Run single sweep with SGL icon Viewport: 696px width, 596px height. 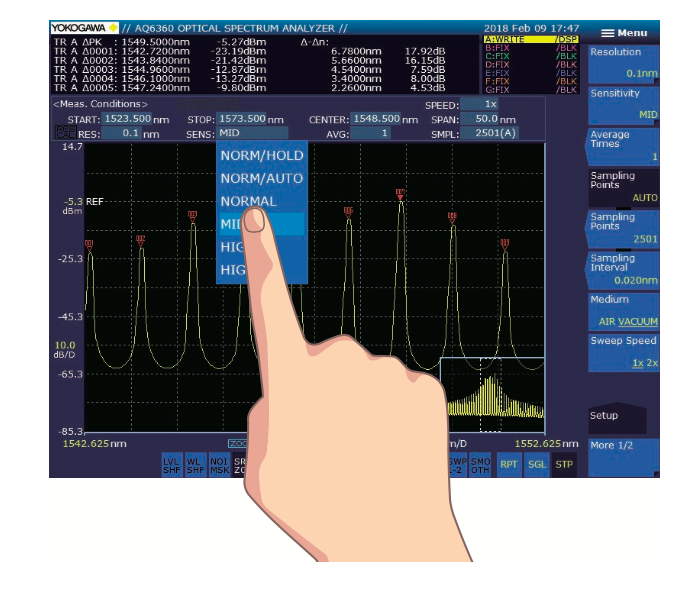(x=537, y=464)
